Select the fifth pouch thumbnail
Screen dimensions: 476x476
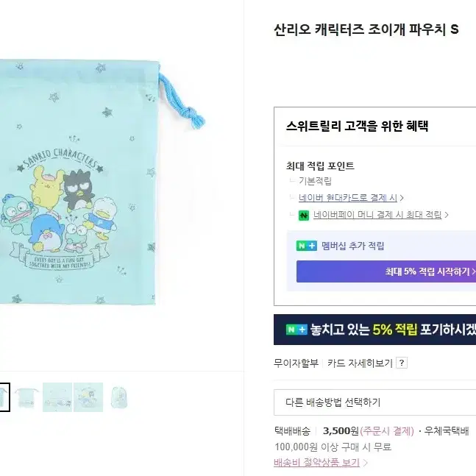click(119, 397)
